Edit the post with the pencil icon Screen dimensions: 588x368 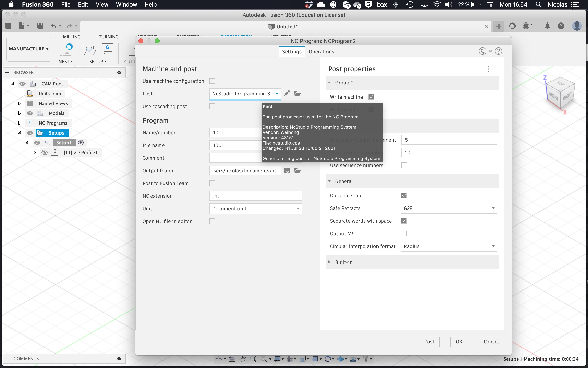coord(287,93)
